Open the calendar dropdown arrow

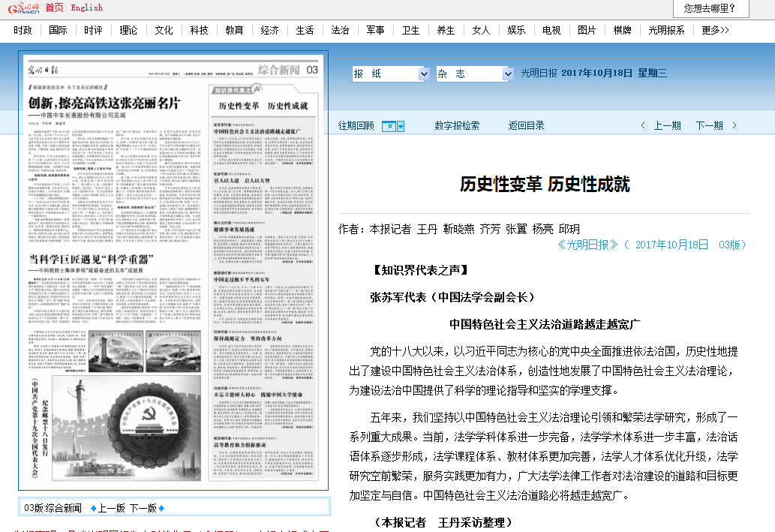tap(401, 126)
